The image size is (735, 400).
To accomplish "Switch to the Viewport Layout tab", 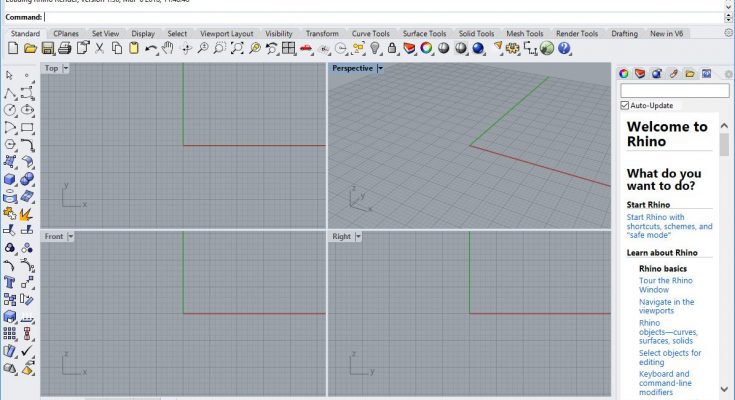I will [x=226, y=34].
